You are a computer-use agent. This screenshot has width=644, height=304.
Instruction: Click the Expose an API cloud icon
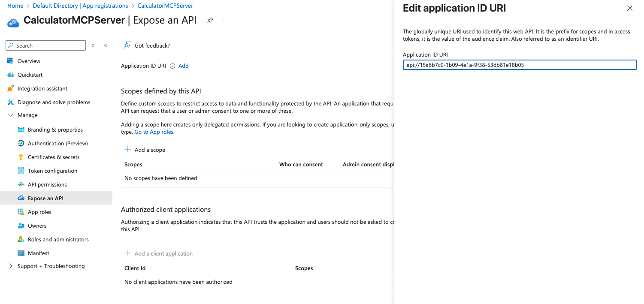(21, 198)
